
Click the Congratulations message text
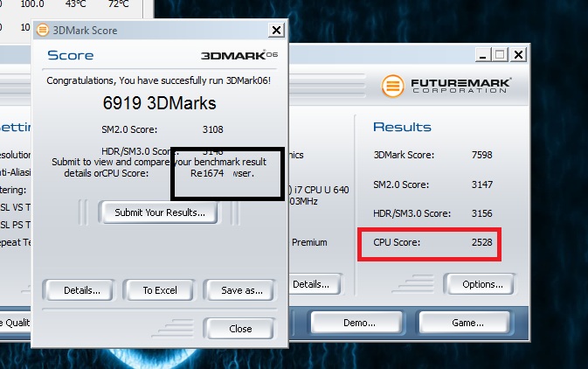[158, 80]
